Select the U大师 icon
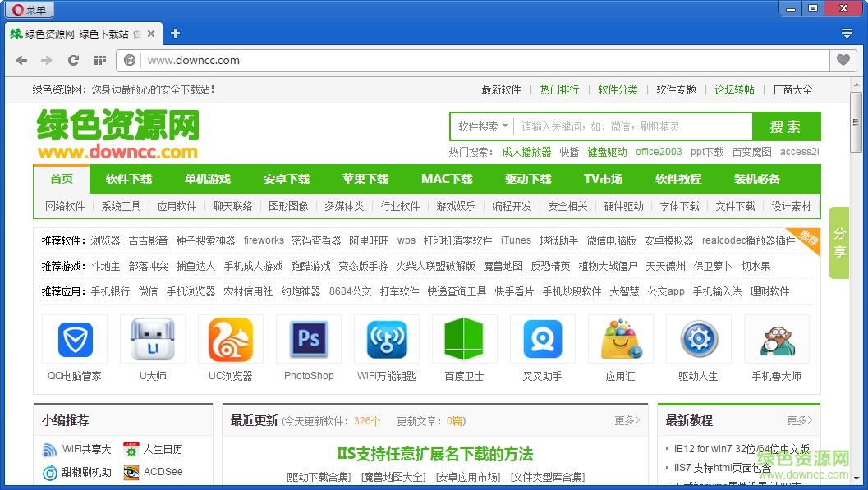868x490 pixels. click(x=152, y=339)
